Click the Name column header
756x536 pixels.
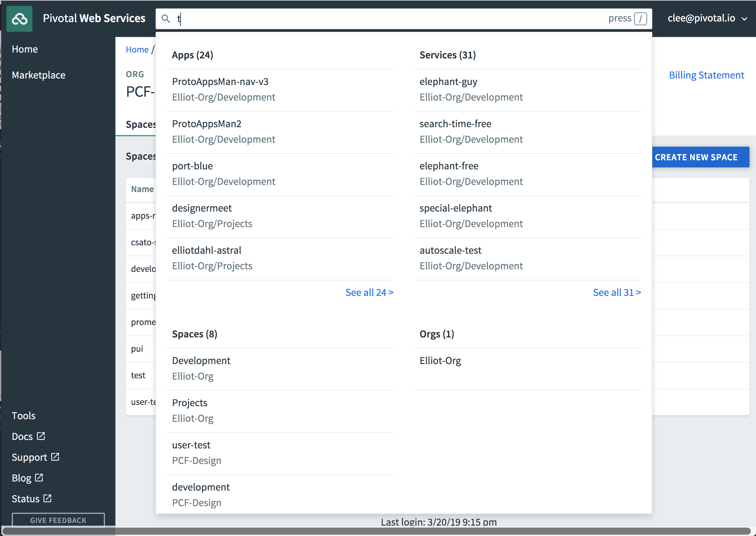pyautogui.click(x=142, y=189)
